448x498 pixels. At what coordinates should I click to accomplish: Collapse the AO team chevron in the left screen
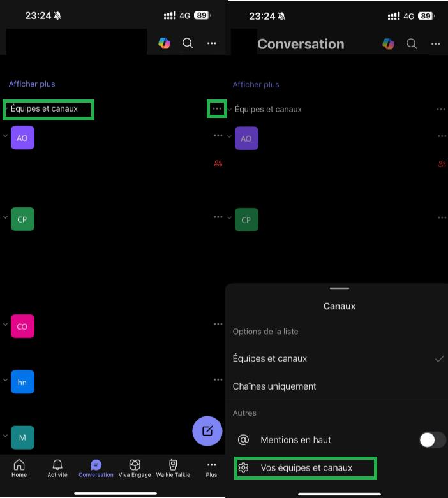pyautogui.click(x=5, y=136)
